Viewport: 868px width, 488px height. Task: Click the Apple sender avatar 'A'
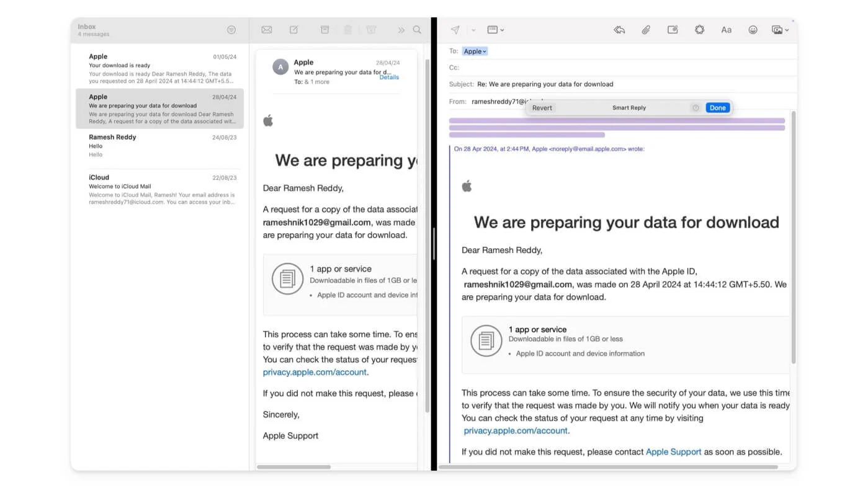pyautogui.click(x=281, y=68)
